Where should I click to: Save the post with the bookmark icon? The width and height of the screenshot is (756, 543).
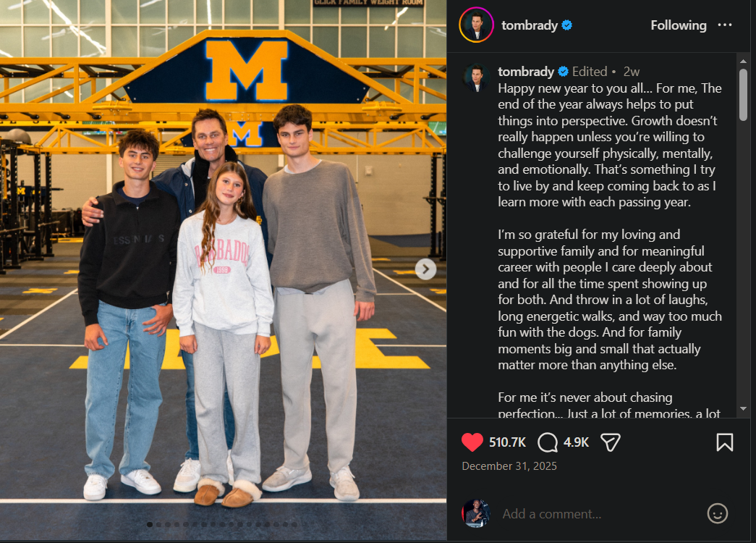point(724,442)
